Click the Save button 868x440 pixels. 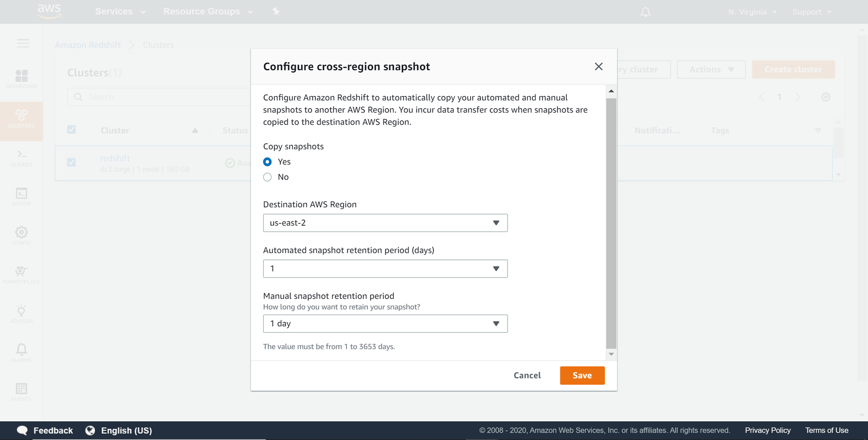(x=582, y=375)
